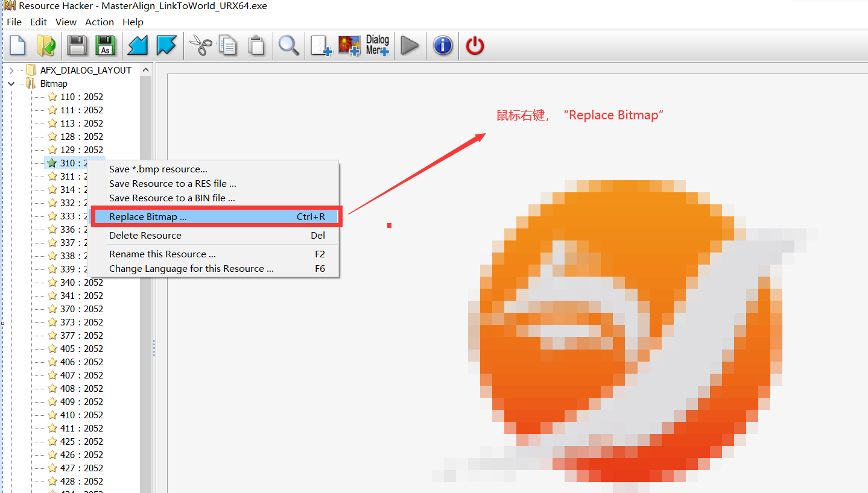Open a file with the folder icon
The width and height of the screenshot is (868, 493).
(46, 46)
